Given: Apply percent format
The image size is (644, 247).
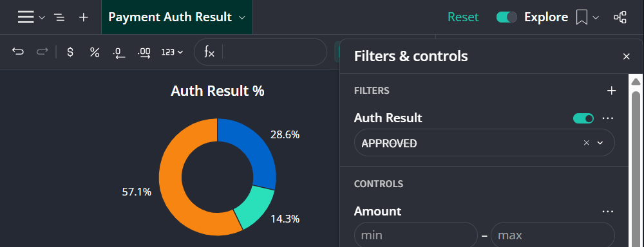Looking at the screenshot, I should click(95, 52).
